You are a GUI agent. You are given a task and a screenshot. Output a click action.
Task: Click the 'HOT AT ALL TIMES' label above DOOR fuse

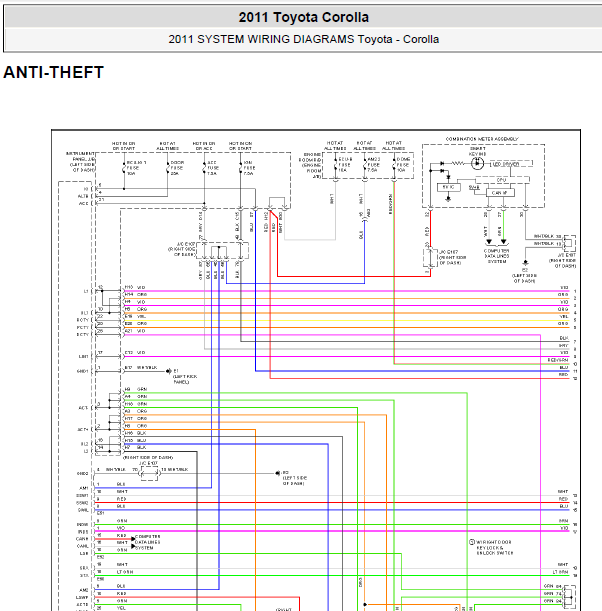point(168,146)
